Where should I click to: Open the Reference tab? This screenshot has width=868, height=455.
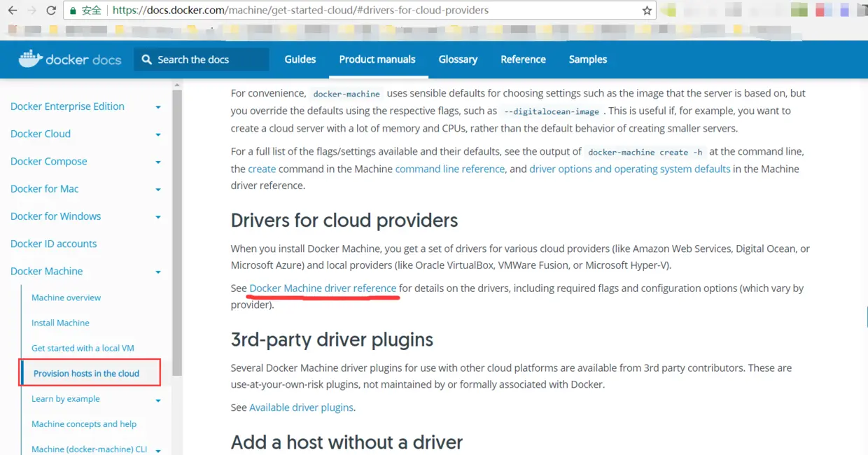pos(523,59)
